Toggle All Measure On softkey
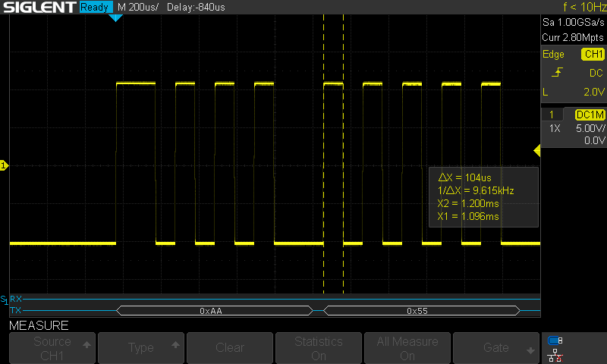Viewport: 607px width, 364px height. click(407, 348)
